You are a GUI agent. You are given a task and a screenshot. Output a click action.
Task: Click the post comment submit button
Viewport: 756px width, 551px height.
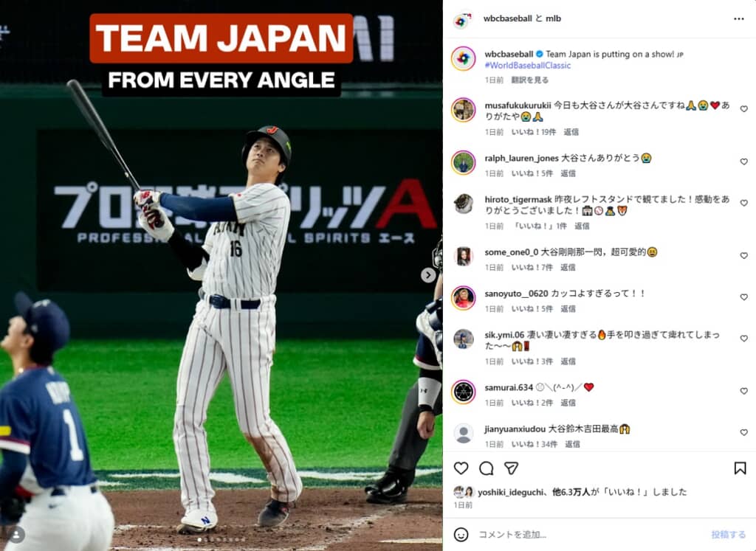728,534
